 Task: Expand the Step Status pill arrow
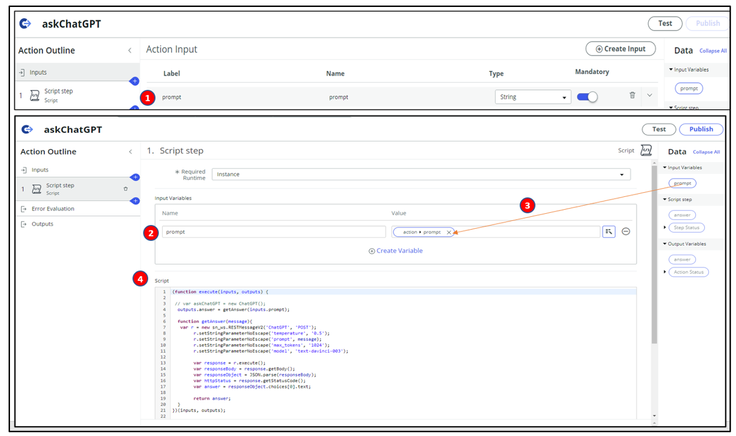(x=665, y=228)
